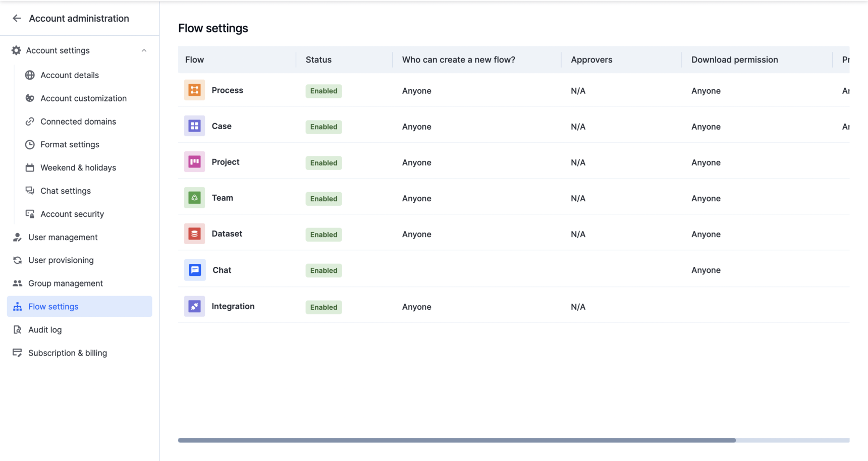The width and height of the screenshot is (868, 461).
Task: Click Anyone in Dataset's Download permission cell
Action: coord(706,234)
